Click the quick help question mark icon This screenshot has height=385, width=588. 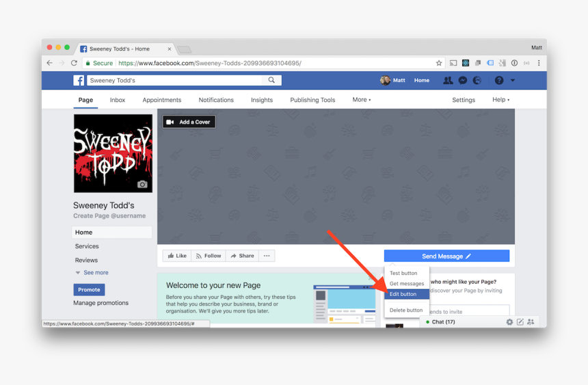coord(498,80)
